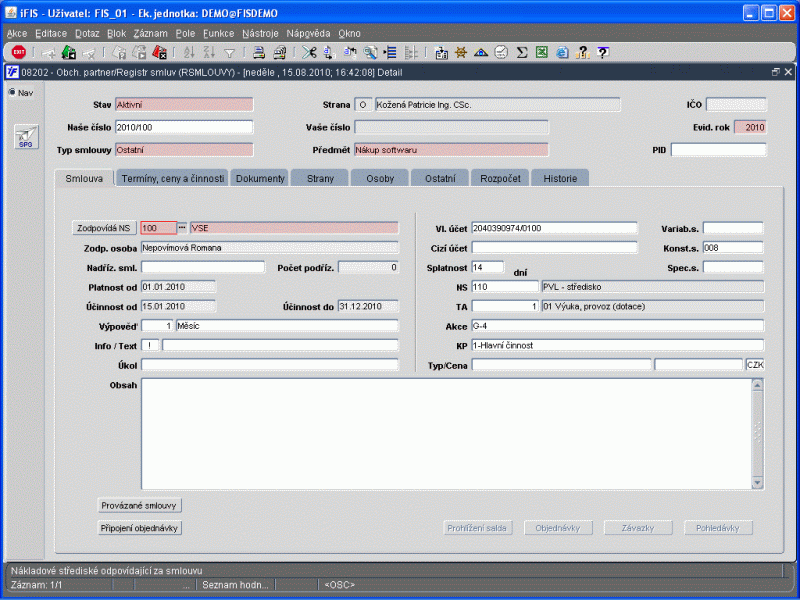
Task: Click the exclamation box beside Info / Text
Action: tap(150, 346)
